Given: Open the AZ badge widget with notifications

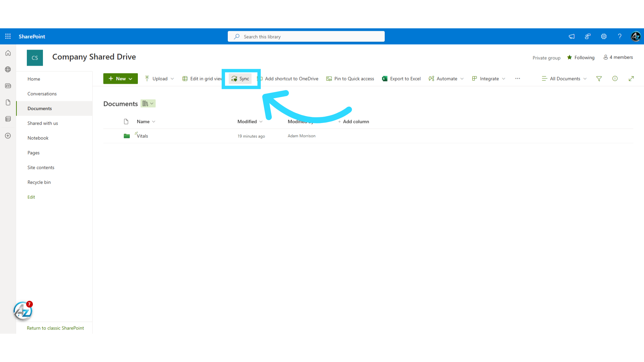Looking at the screenshot, I should [x=23, y=311].
